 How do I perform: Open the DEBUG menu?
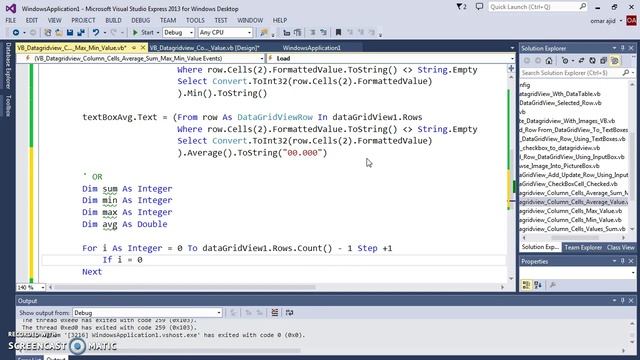[140, 20]
